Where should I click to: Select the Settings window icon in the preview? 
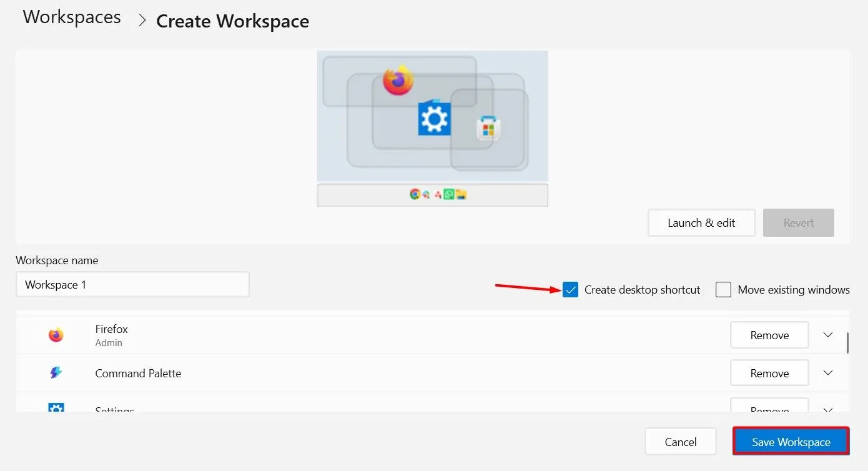433,119
